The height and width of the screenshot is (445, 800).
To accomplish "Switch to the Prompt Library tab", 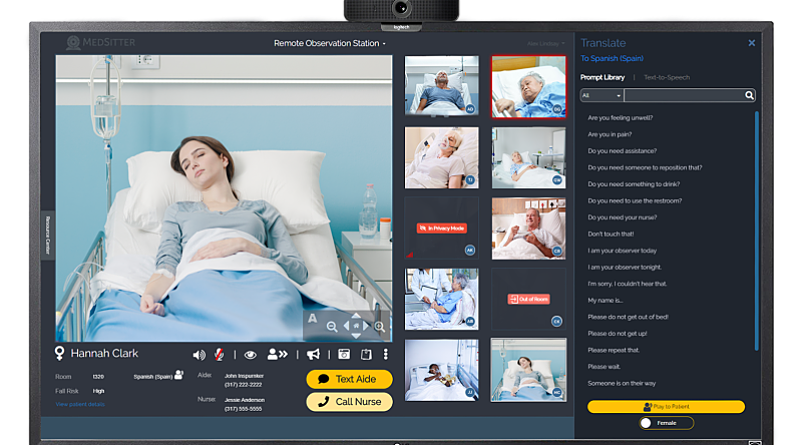I will tap(602, 78).
